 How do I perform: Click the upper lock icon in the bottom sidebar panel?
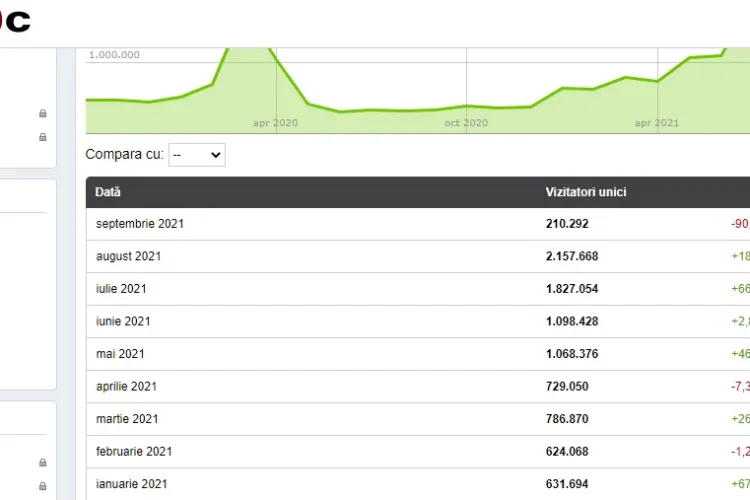(42, 463)
